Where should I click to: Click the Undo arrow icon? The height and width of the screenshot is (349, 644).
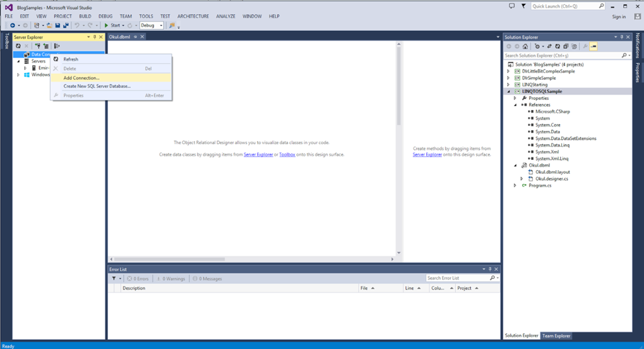tap(77, 25)
